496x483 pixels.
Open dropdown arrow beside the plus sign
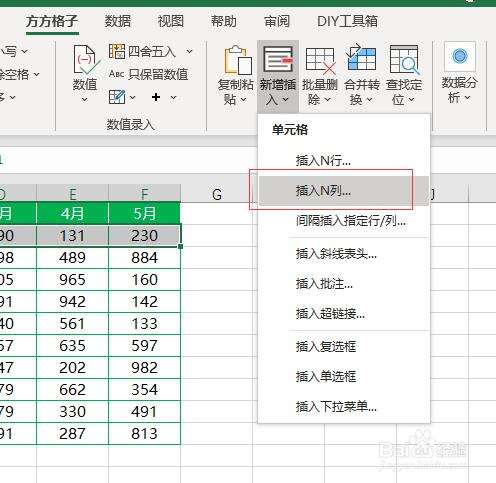click(173, 97)
